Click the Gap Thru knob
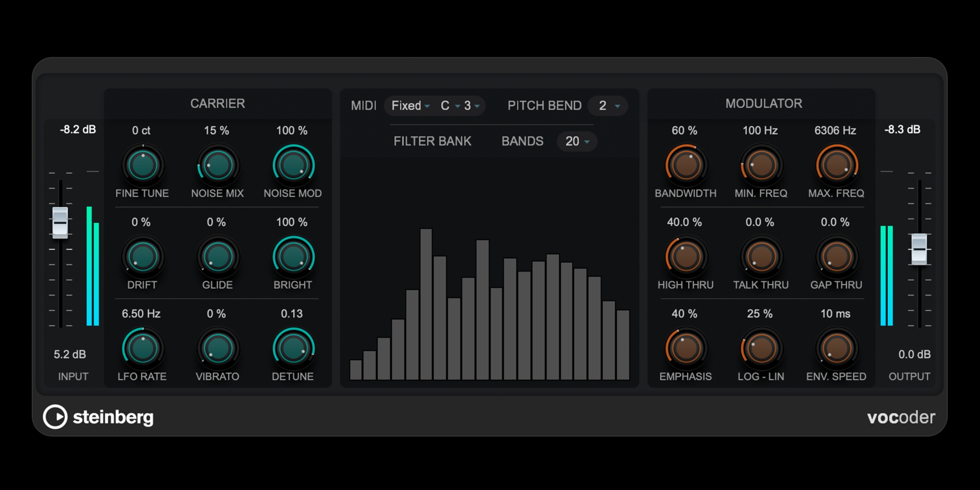The image size is (980, 490). tap(836, 257)
